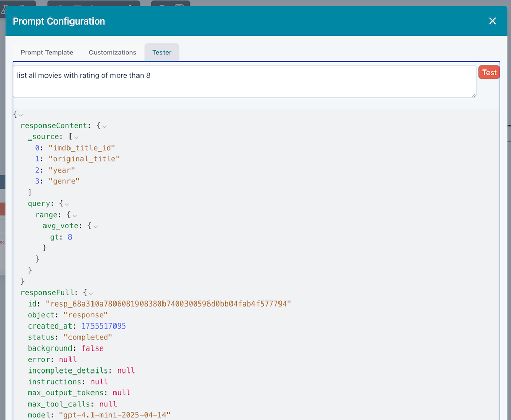Focus the test prompt text area
The image size is (511, 420).
point(244,81)
